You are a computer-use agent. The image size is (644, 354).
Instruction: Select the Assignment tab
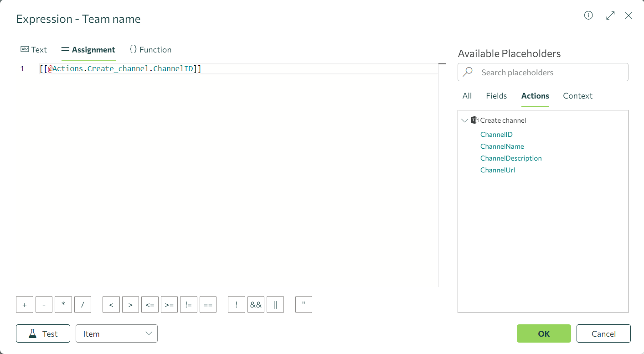[88, 50]
